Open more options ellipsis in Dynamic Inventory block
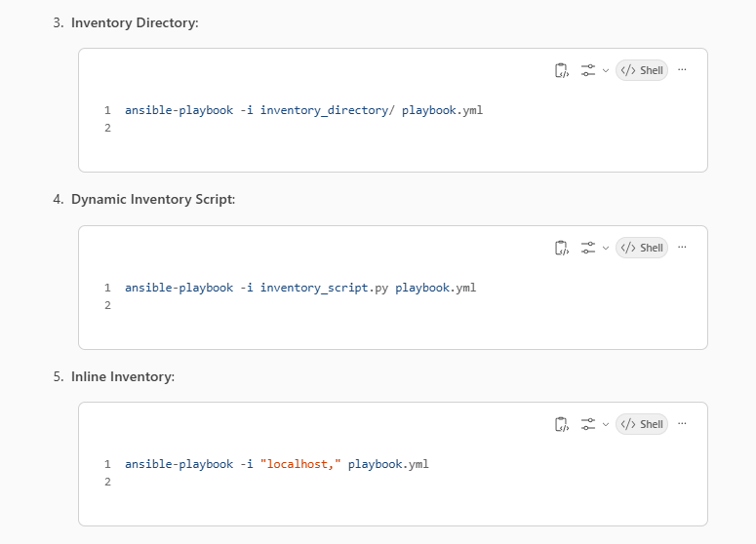Image resolution: width=756 pixels, height=544 pixels. (x=682, y=248)
